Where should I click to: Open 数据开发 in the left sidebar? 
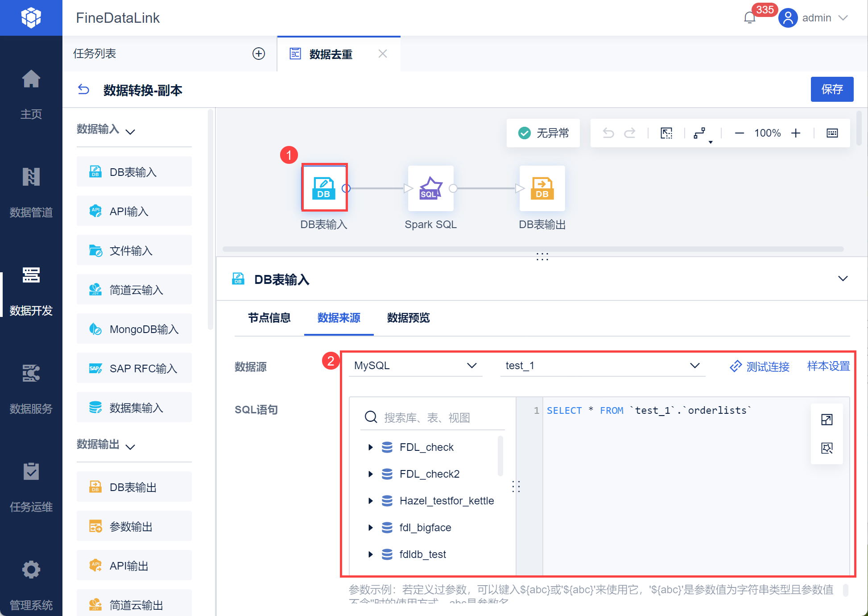pyautogui.click(x=31, y=290)
